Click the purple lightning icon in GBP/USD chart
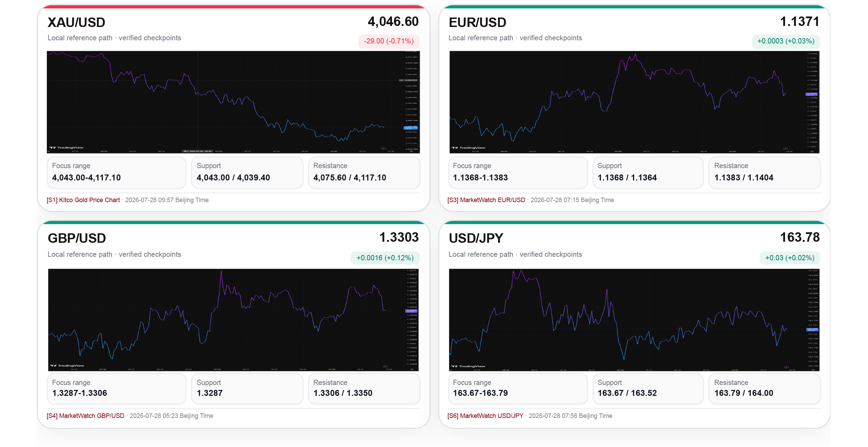The width and height of the screenshot is (868, 447). tap(385, 366)
